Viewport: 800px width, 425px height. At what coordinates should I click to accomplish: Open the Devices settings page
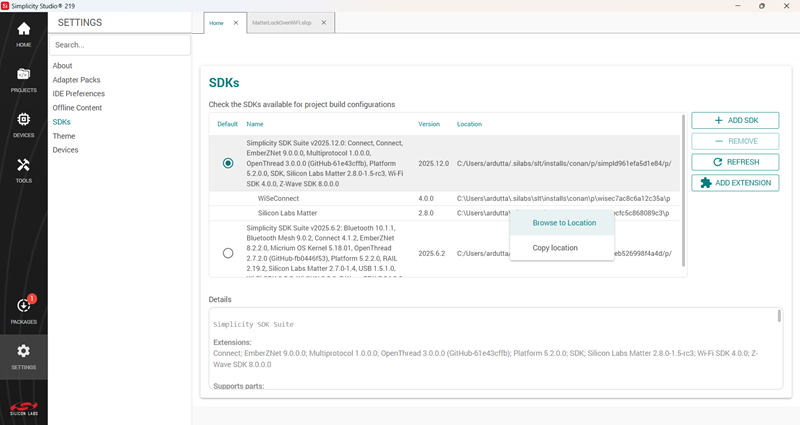[65, 150]
